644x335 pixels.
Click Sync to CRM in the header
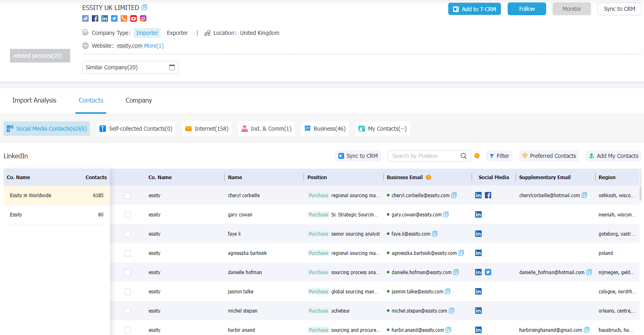[620, 9]
